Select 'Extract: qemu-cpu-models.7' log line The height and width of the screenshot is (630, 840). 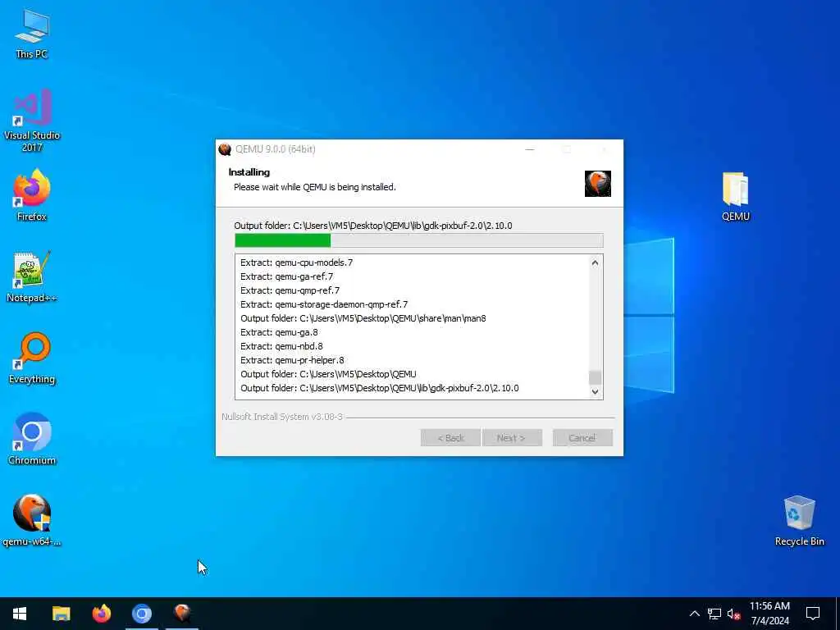click(x=296, y=262)
